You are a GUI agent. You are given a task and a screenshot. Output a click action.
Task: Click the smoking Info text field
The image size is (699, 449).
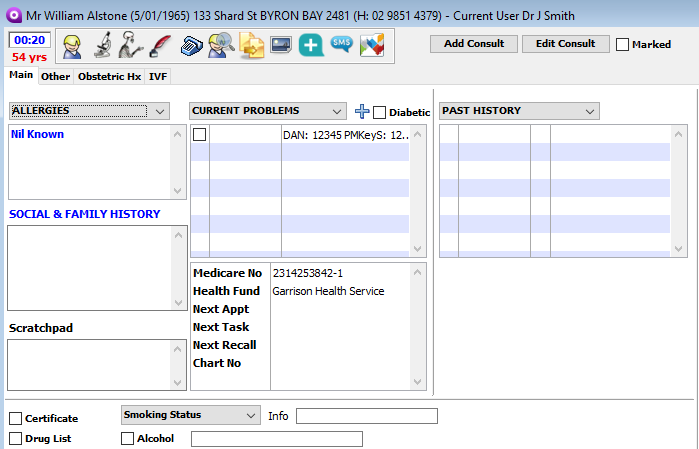pos(366,416)
